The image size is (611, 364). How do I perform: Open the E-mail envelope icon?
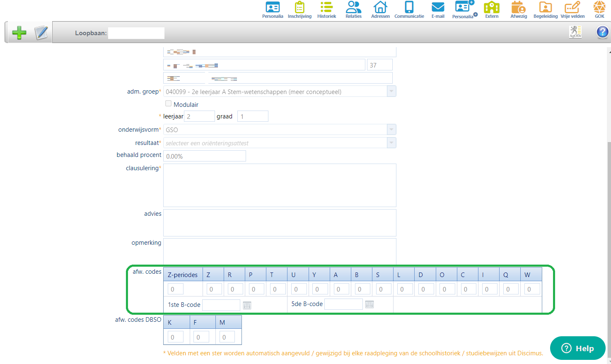(x=438, y=7)
